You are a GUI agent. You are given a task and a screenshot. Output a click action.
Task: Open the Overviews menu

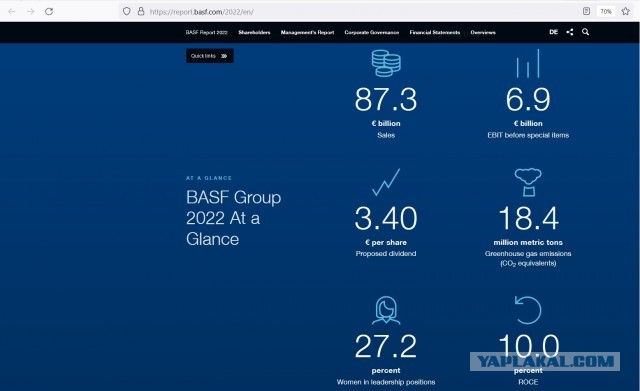pos(483,32)
